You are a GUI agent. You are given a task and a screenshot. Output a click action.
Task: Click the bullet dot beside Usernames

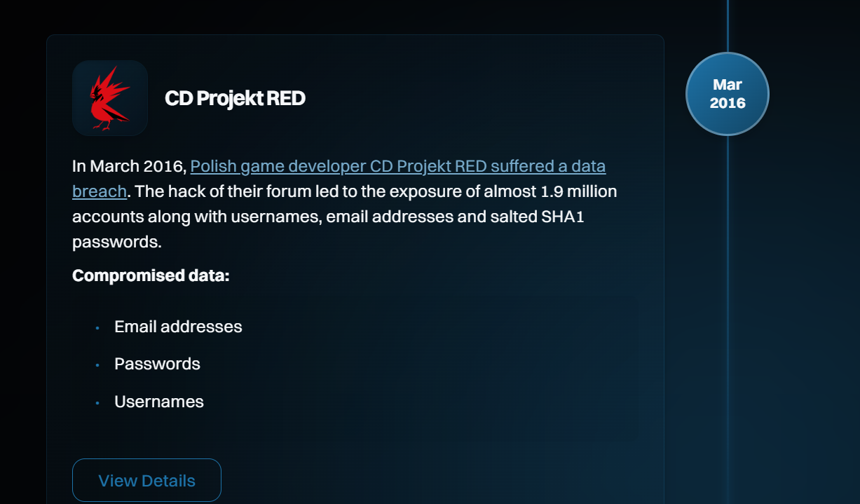[x=97, y=403]
